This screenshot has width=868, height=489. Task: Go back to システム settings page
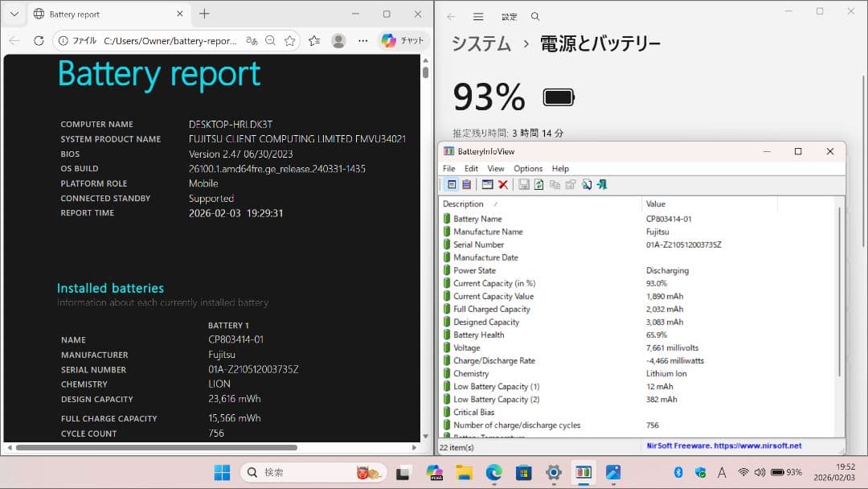(x=480, y=45)
